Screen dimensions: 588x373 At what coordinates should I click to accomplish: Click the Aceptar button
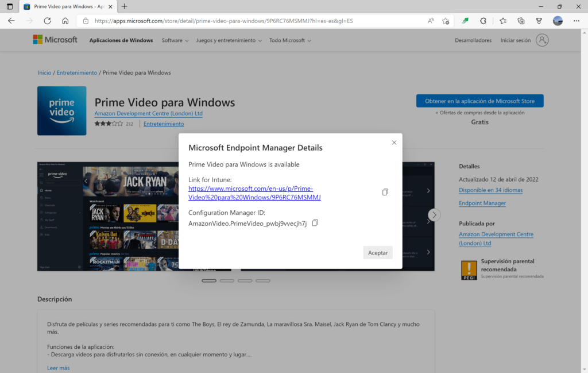378,252
